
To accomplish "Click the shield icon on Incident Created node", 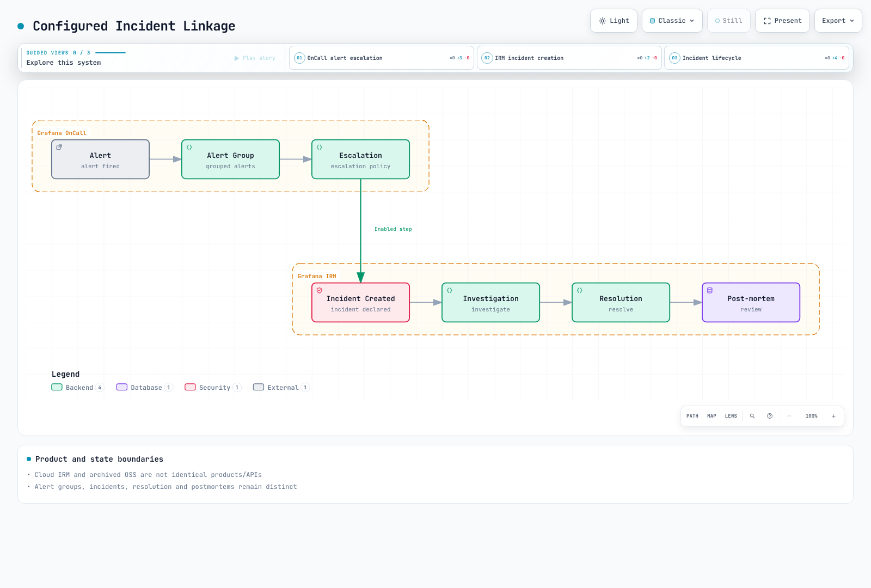I will [x=320, y=290].
